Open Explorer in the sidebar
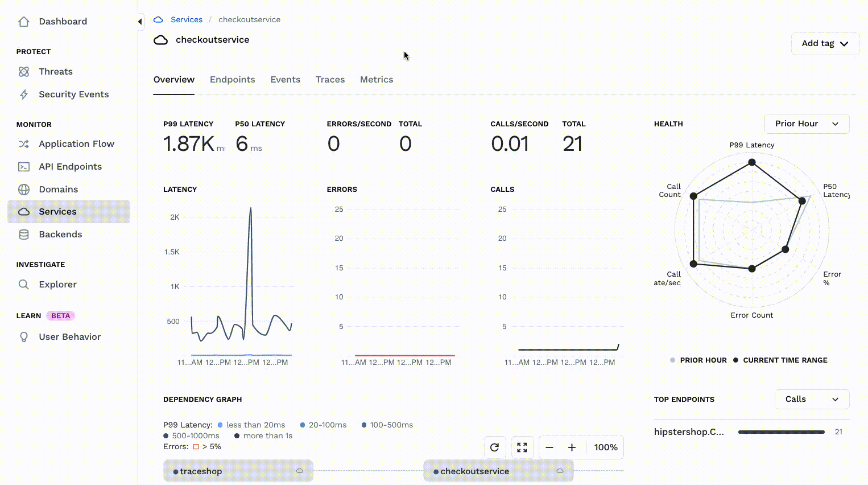Image resolution: width=868 pixels, height=485 pixels. click(57, 285)
